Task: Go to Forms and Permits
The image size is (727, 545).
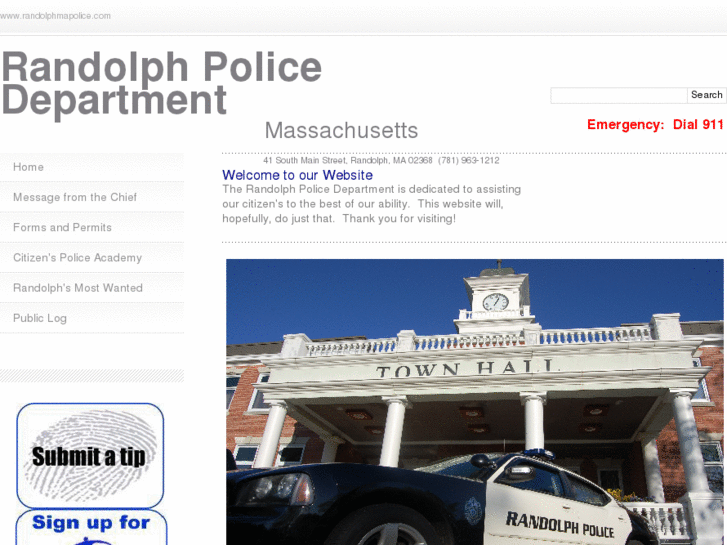Action: pos(92,227)
